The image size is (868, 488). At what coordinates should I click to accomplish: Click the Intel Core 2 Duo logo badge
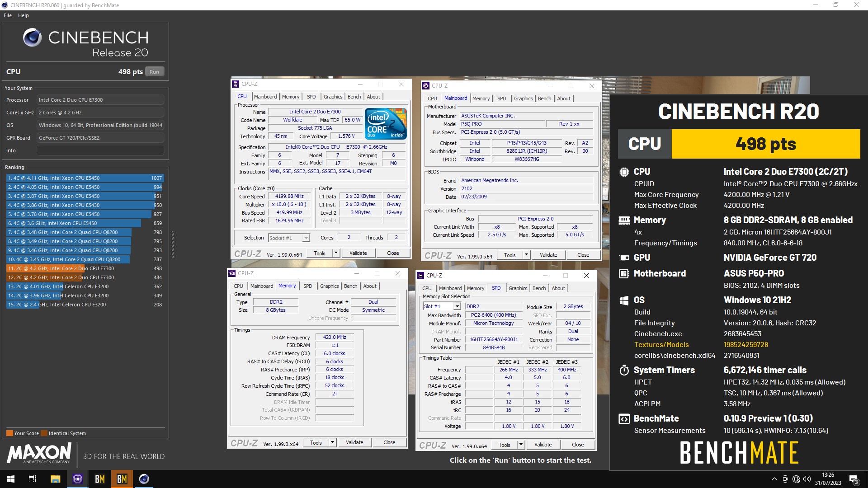(386, 123)
